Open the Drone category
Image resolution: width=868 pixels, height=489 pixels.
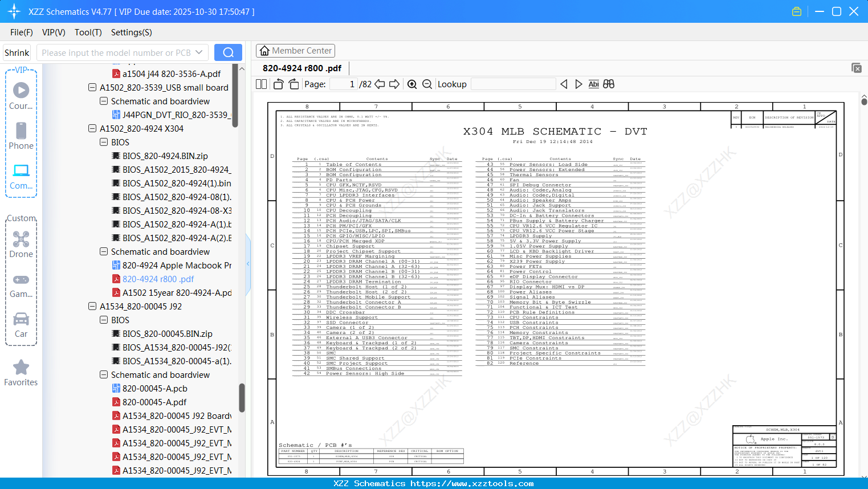(21, 244)
